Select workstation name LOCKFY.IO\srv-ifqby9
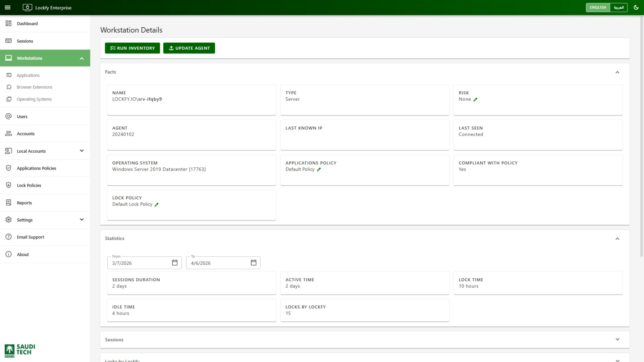 [137, 99]
